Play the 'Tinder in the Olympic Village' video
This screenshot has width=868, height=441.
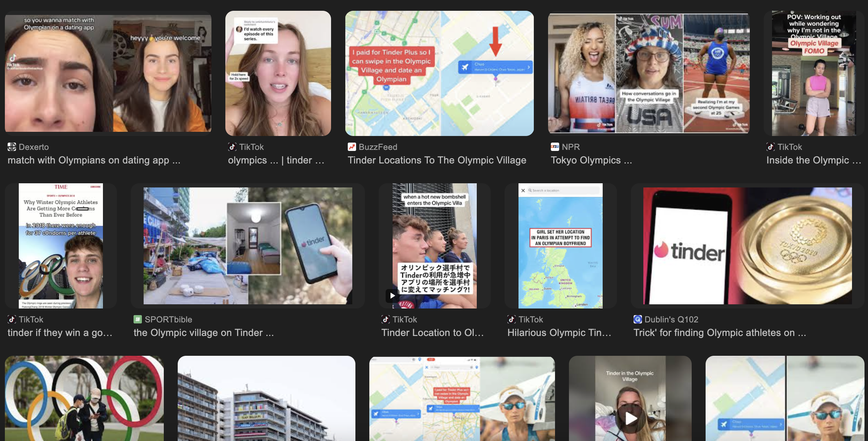(630, 418)
